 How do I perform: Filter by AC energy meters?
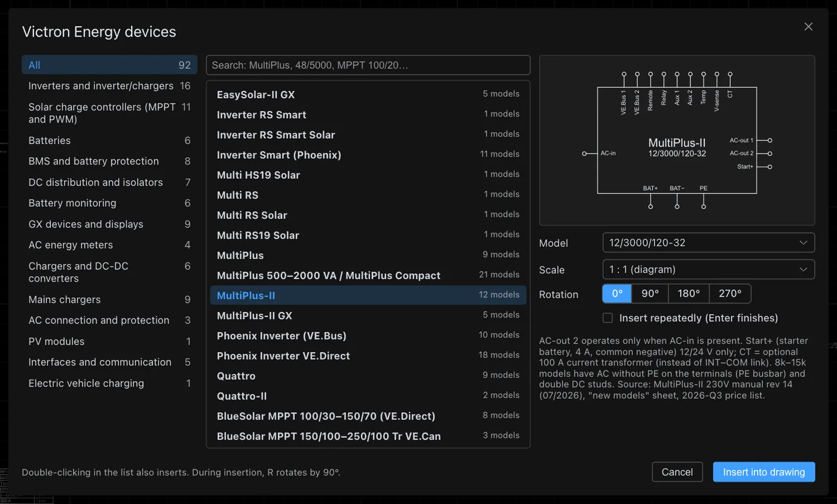(109, 245)
